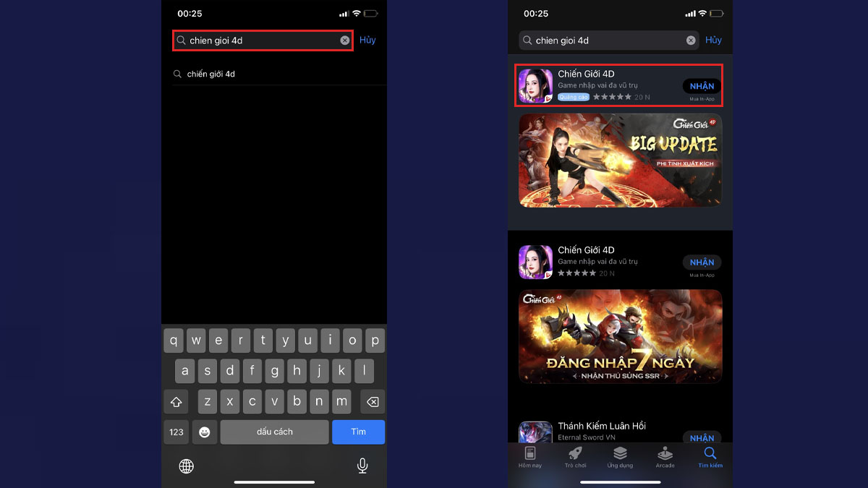Tap the O key
The height and width of the screenshot is (488, 868).
[352, 340]
